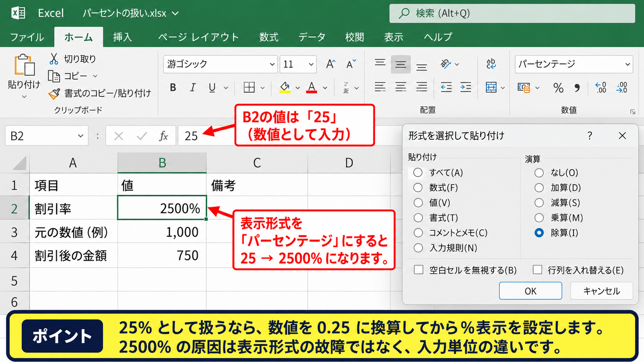Click the decrease indent icon
Image resolution: width=644 pixels, height=362 pixels.
pos(446,87)
